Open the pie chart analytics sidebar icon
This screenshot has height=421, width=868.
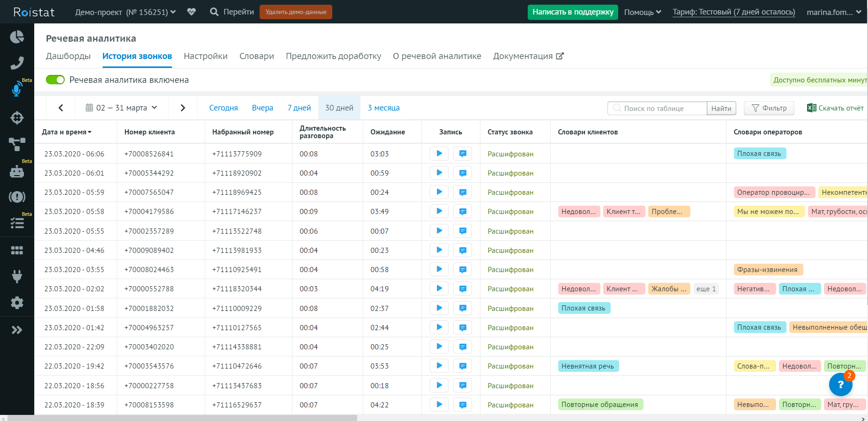[x=17, y=37]
